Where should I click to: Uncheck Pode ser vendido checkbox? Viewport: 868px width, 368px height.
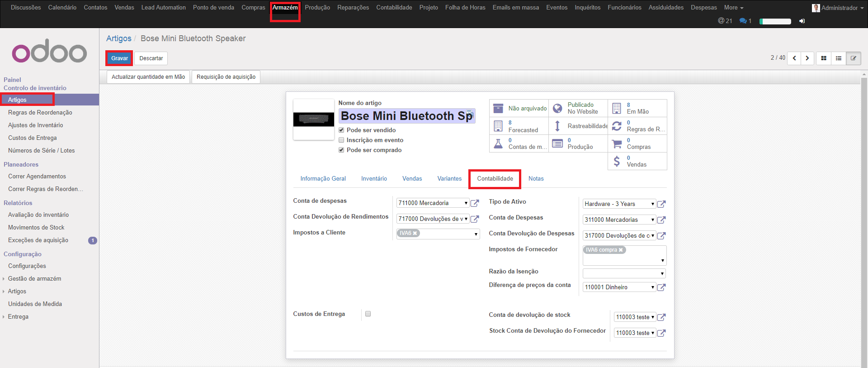pyautogui.click(x=341, y=130)
